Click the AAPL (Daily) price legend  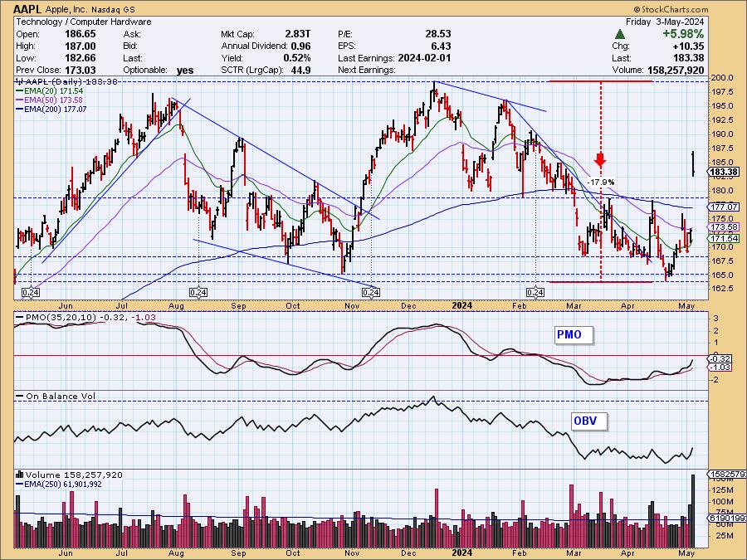(x=66, y=81)
